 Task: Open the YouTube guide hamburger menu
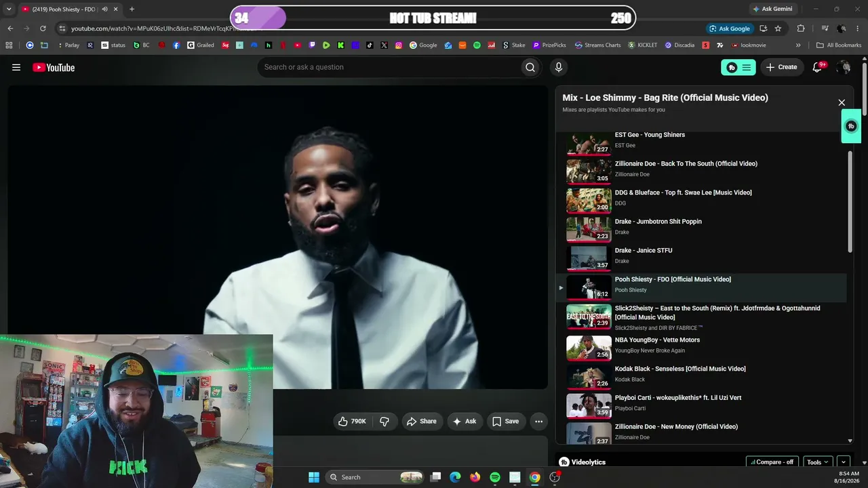click(x=16, y=67)
